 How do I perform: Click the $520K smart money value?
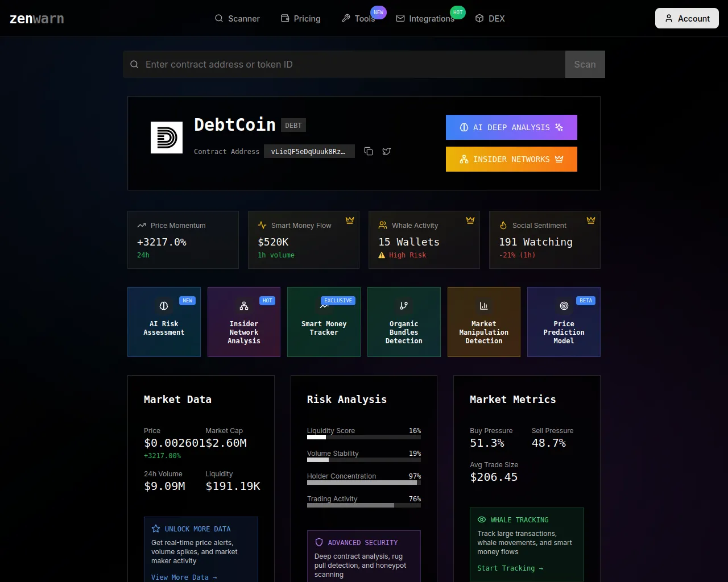click(x=273, y=242)
